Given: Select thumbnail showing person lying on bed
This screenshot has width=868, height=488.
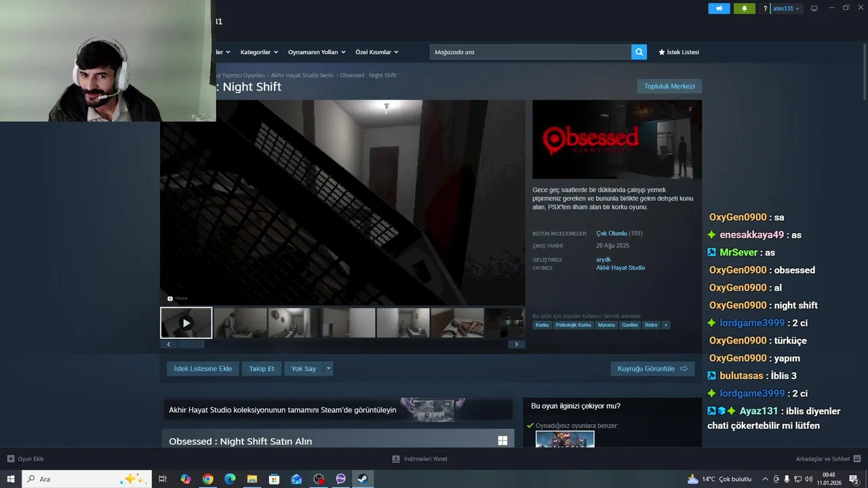Looking at the screenshot, I should coord(457,323).
